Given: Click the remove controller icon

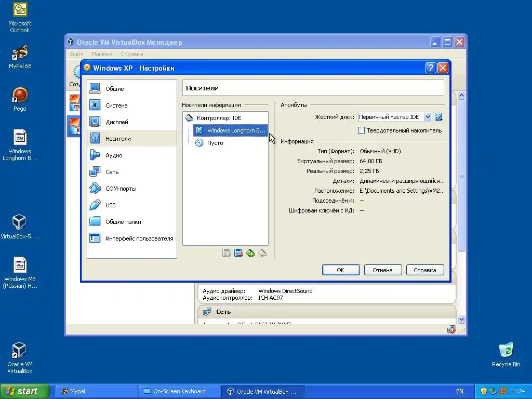Looking at the screenshot, I should click(x=238, y=253).
